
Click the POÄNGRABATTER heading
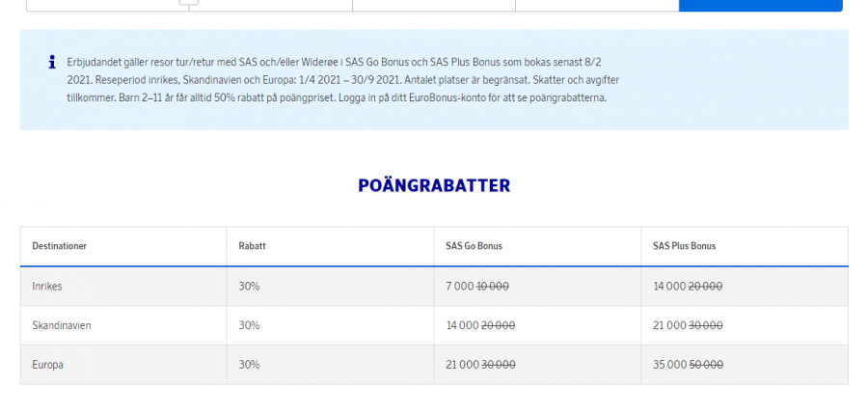point(434,185)
